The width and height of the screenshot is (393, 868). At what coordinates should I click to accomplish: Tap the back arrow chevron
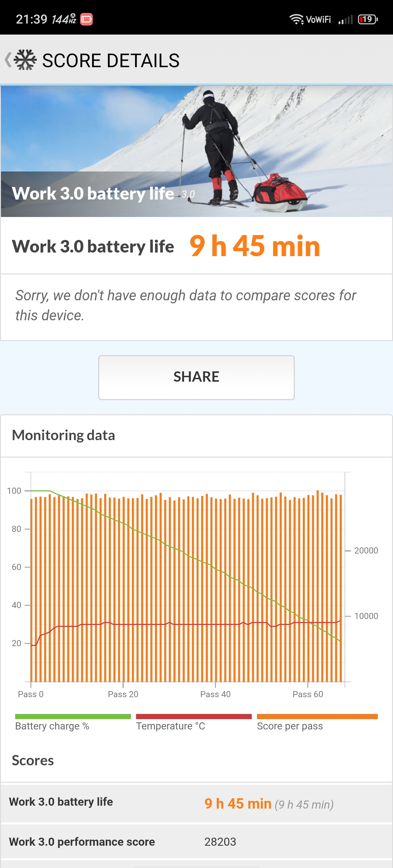click(x=8, y=60)
